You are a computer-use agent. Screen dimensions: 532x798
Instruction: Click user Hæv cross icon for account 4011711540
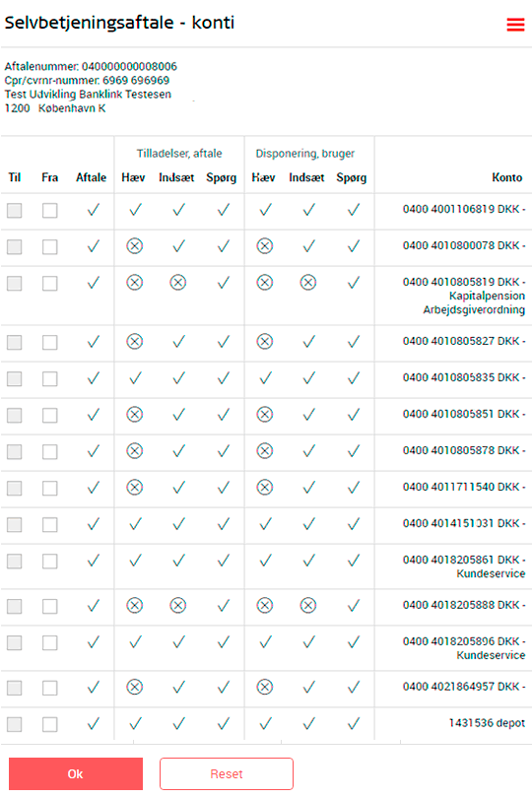tap(265, 488)
